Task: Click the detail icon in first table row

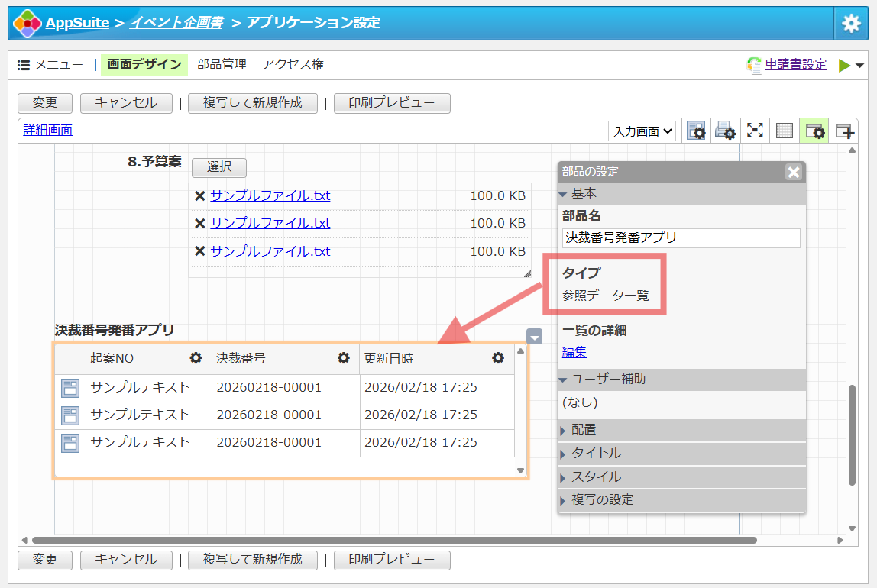Action: click(70, 388)
